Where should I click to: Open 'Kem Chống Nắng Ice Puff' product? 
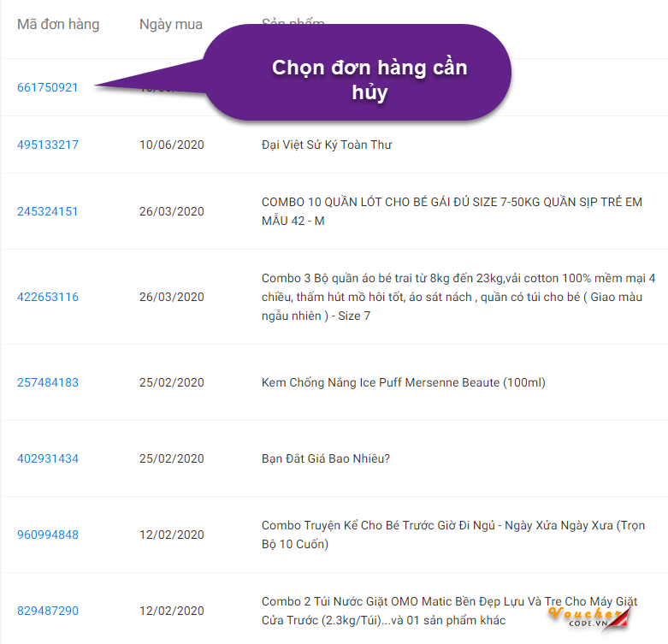(x=403, y=382)
